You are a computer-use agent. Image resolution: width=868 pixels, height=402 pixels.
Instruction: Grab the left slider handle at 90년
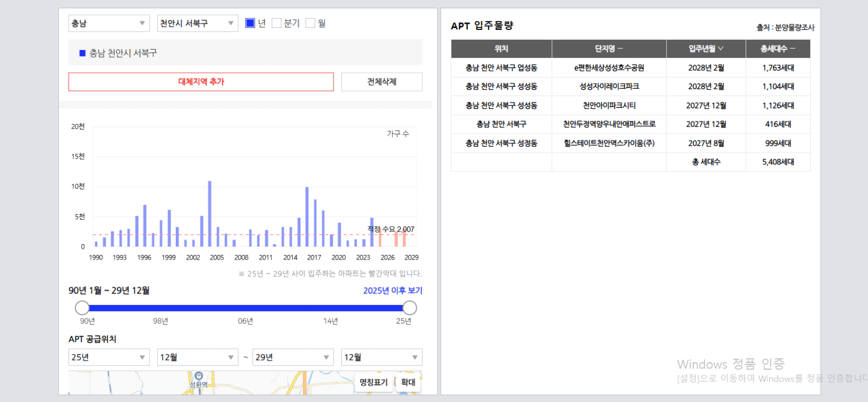[82, 308]
